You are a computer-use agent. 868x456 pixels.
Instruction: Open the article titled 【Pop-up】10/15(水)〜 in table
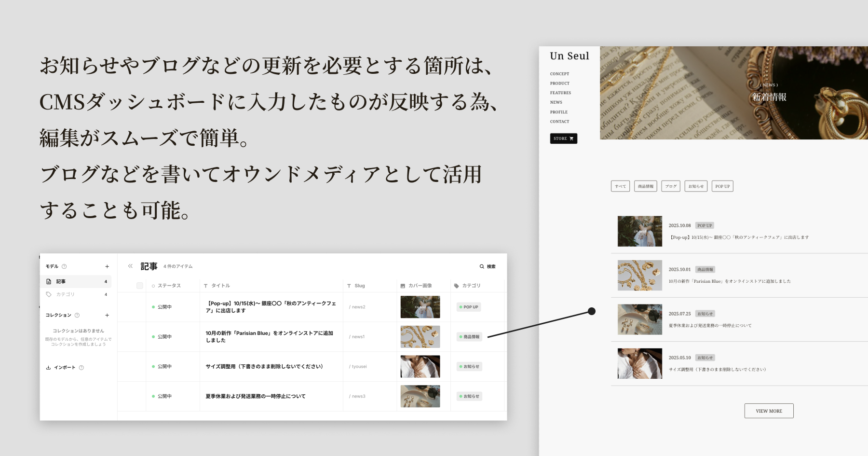pos(271,307)
